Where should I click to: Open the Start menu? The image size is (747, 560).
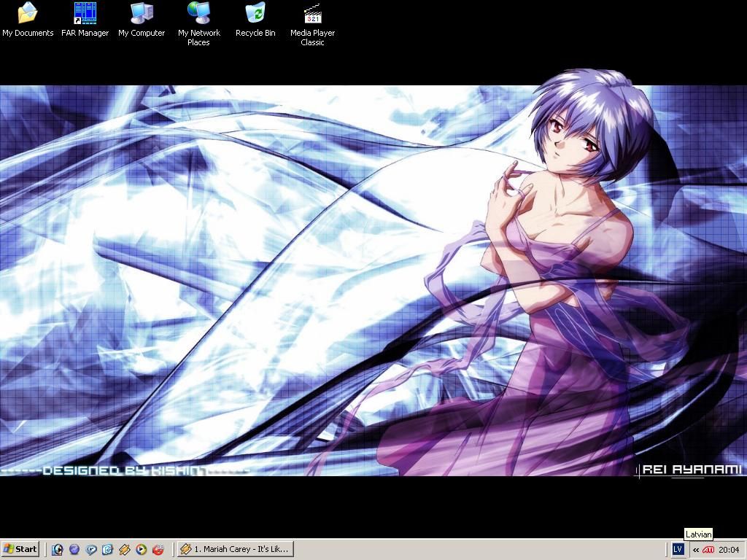(x=20, y=549)
